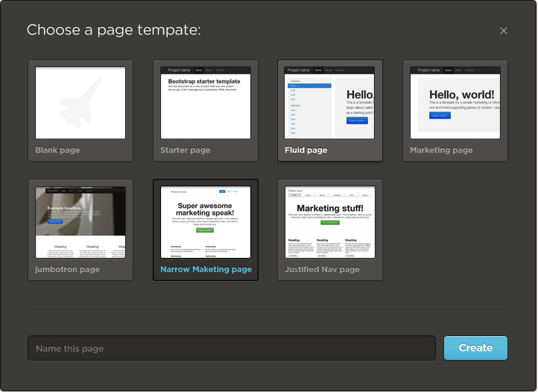The image size is (538, 392).
Task: Pick the Justified Nav page thumbnail
Action: (330, 222)
